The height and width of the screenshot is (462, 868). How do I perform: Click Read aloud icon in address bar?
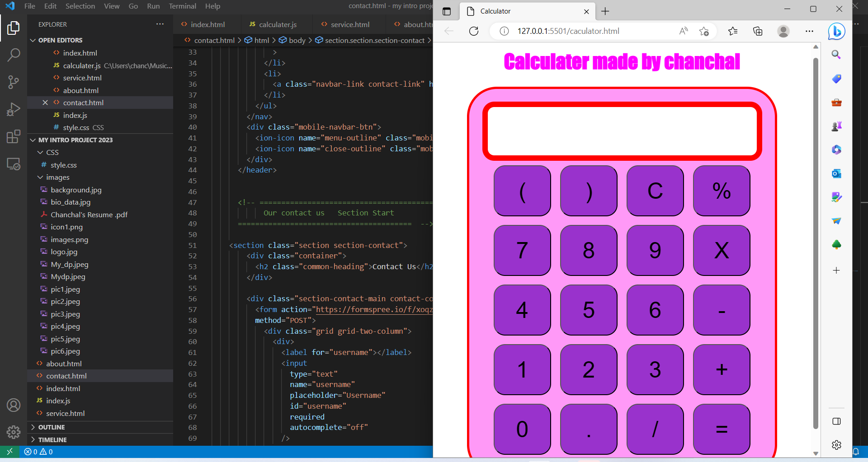pyautogui.click(x=684, y=31)
